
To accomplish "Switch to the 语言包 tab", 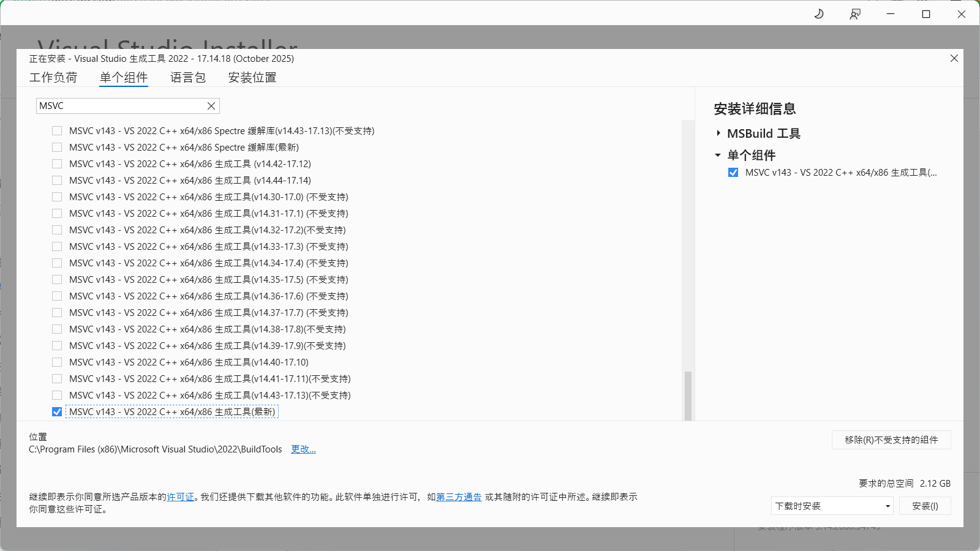I will [187, 77].
